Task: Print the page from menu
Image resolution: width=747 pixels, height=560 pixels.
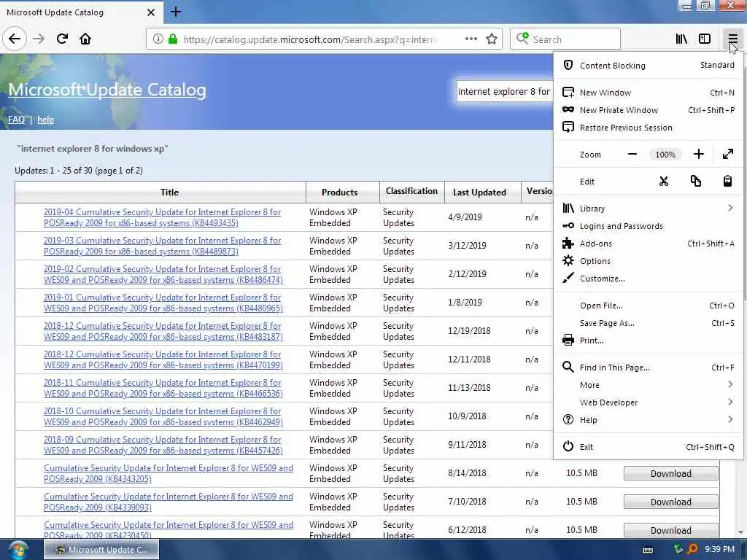Action: (648, 341)
